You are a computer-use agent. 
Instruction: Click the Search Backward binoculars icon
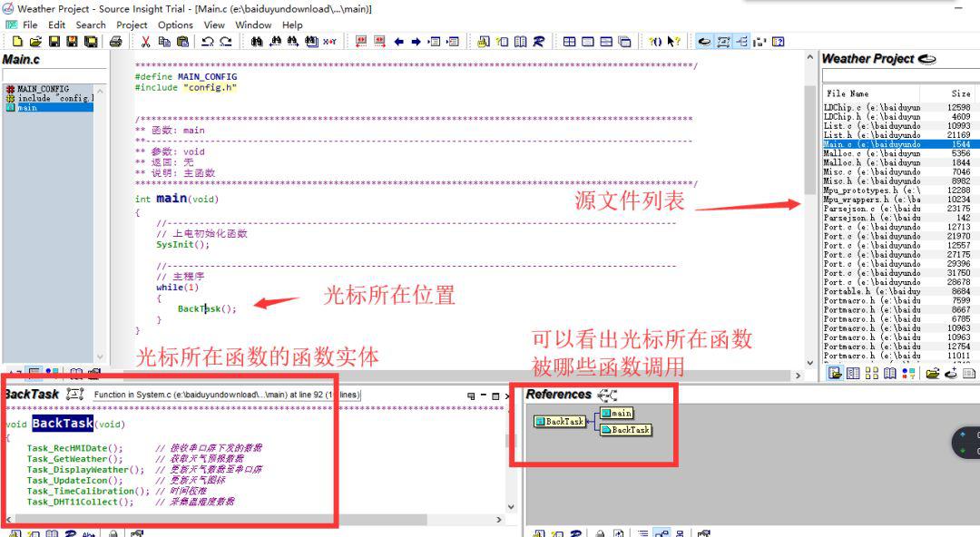pos(275,42)
